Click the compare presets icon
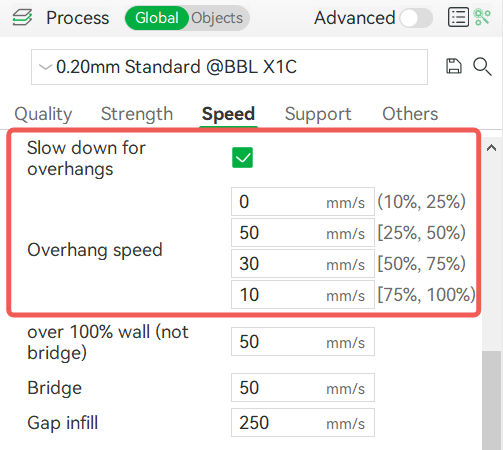This screenshot has height=450, width=503. (x=482, y=17)
